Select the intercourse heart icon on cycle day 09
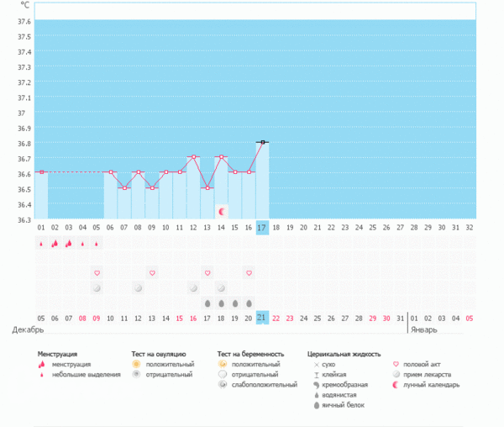Viewport: 504px width, 427px height. tap(152, 272)
